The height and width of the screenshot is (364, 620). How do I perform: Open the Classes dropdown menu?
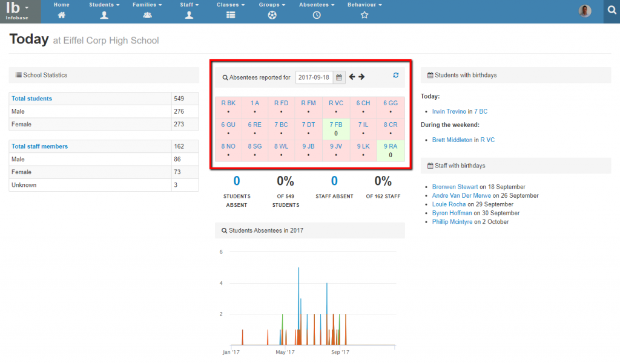[231, 5]
